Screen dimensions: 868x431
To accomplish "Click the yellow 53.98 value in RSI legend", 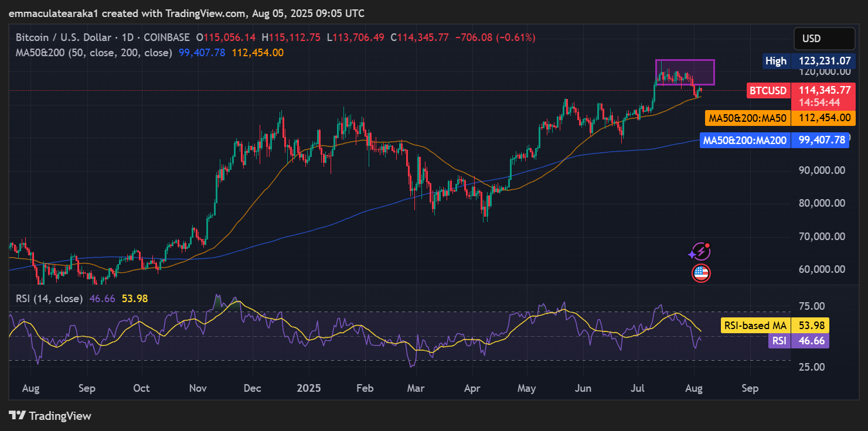I will tap(135, 299).
